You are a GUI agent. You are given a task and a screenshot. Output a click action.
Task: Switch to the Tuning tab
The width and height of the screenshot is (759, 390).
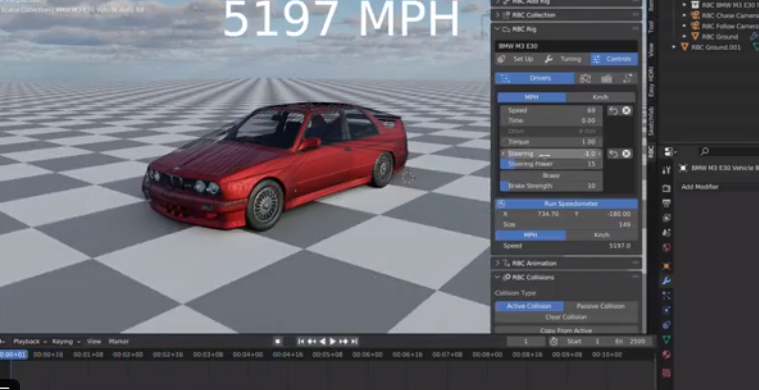[x=564, y=59]
